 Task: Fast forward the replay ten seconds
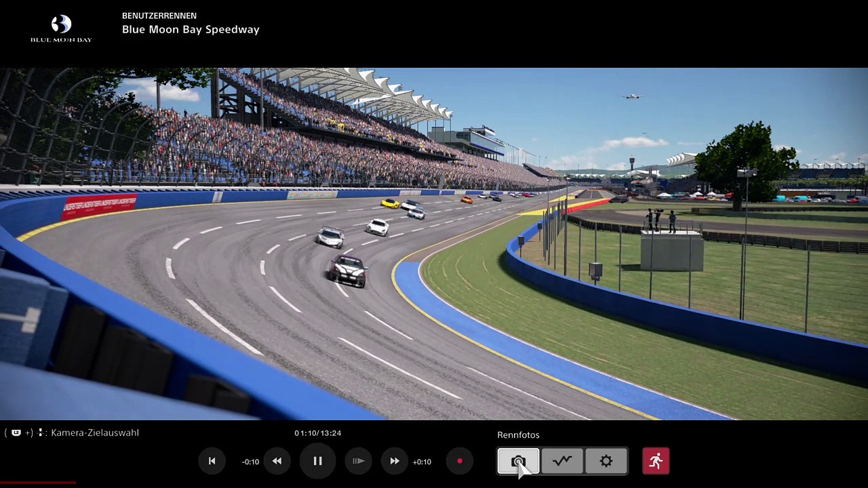(394, 461)
